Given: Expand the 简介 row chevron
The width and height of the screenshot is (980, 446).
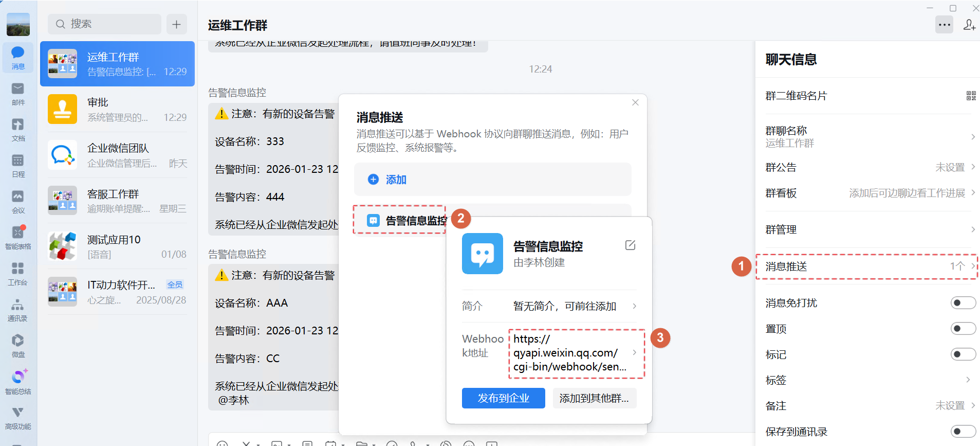Looking at the screenshot, I should click(x=635, y=306).
